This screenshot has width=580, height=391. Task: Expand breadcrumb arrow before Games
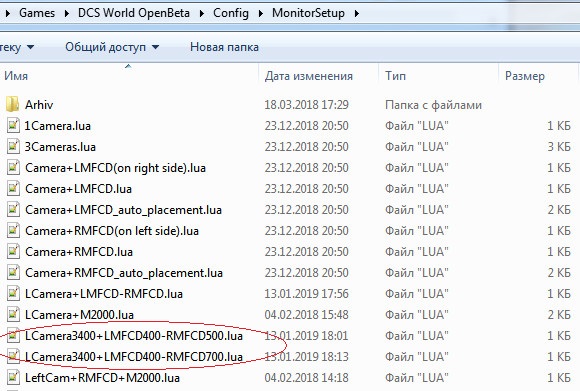tap(8, 13)
